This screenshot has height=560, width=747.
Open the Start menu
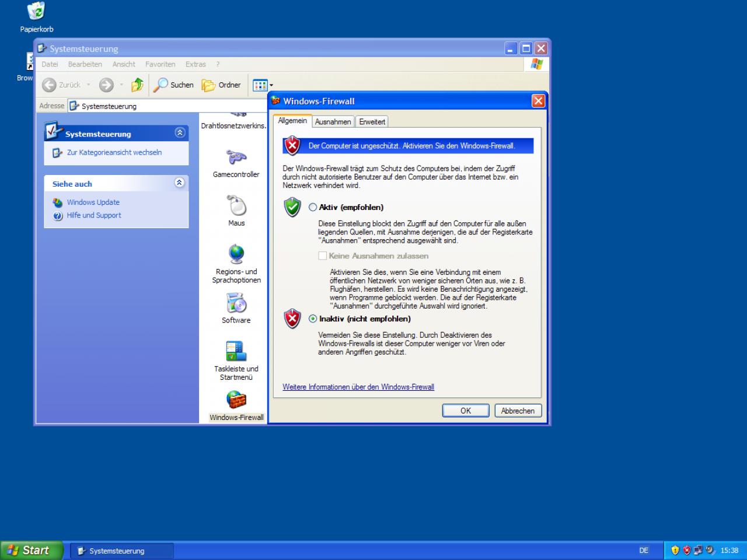pos(31,550)
